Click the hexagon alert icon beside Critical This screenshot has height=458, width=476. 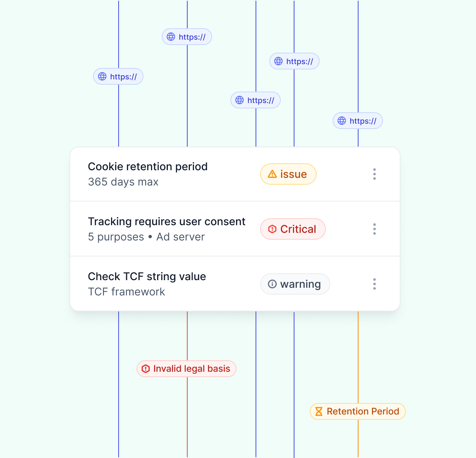[272, 229]
